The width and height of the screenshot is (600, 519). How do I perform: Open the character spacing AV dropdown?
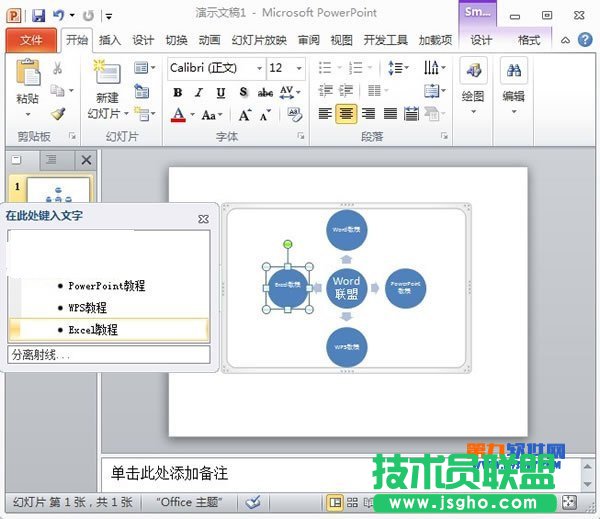tap(290, 92)
